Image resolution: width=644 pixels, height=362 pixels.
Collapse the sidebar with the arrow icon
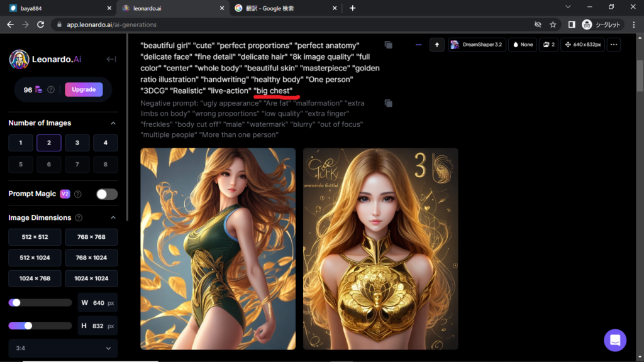(x=111, y=59)
